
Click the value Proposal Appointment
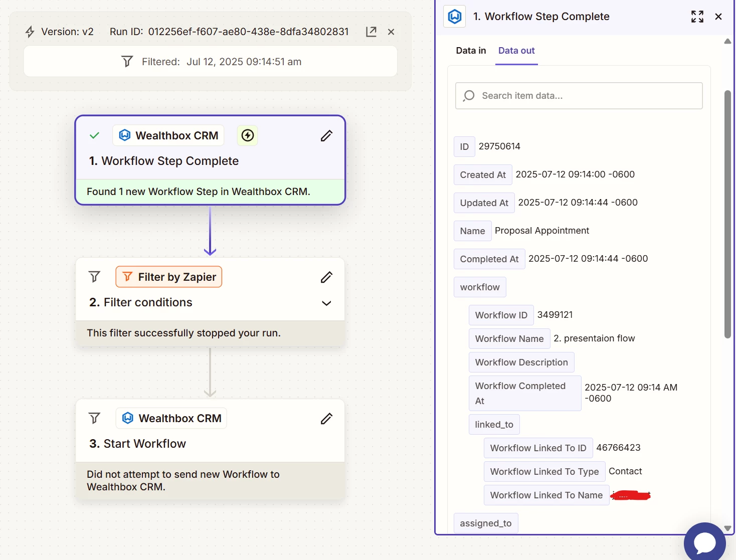542,230
